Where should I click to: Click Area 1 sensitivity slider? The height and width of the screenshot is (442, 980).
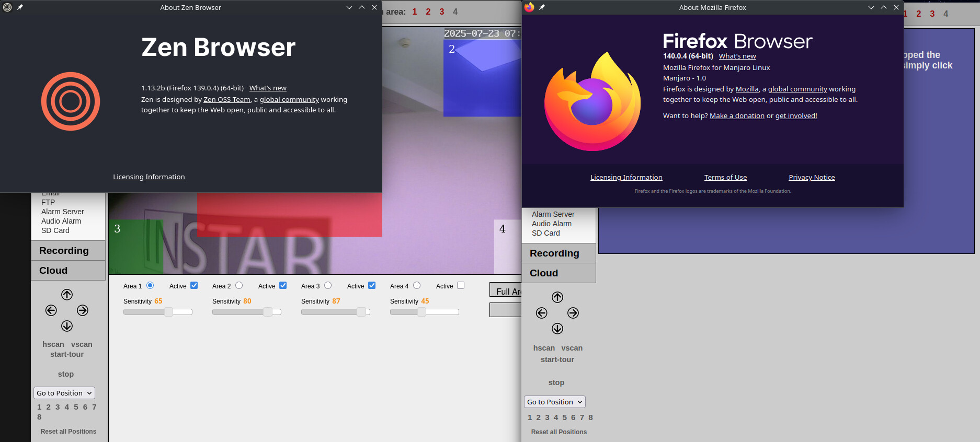tap(158, 312)
